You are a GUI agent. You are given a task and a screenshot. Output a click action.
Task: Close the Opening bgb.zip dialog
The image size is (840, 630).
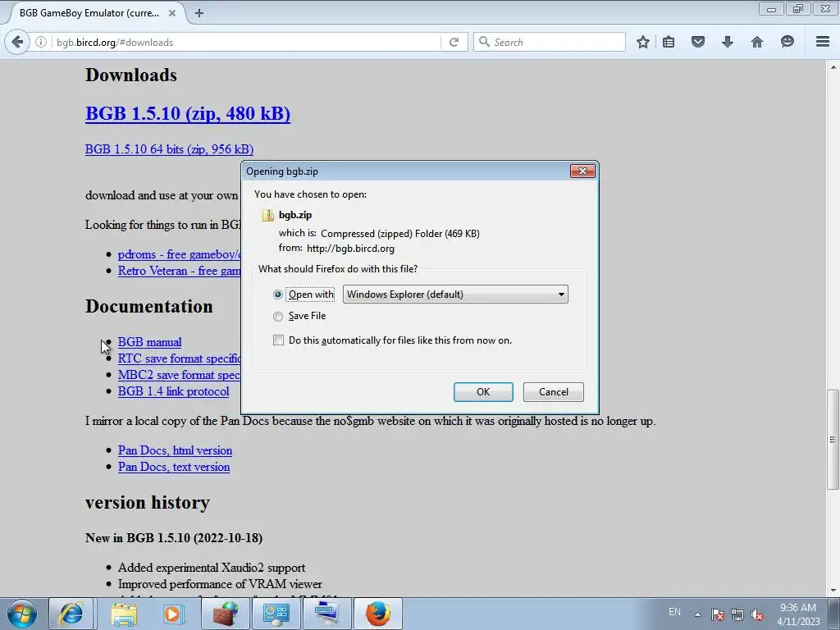pos(582,171)
